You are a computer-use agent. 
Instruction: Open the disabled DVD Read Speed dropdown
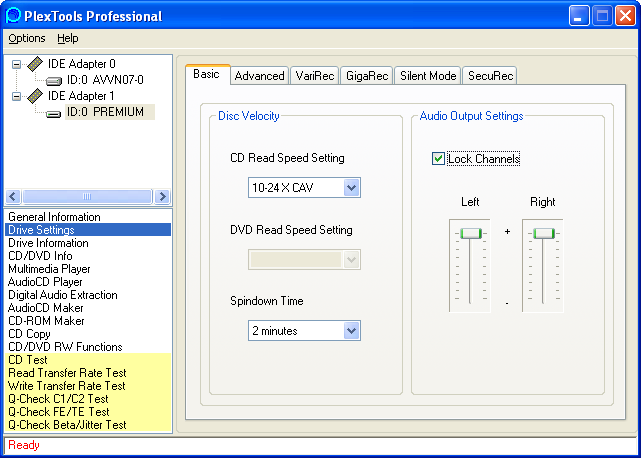click(304, 259)
